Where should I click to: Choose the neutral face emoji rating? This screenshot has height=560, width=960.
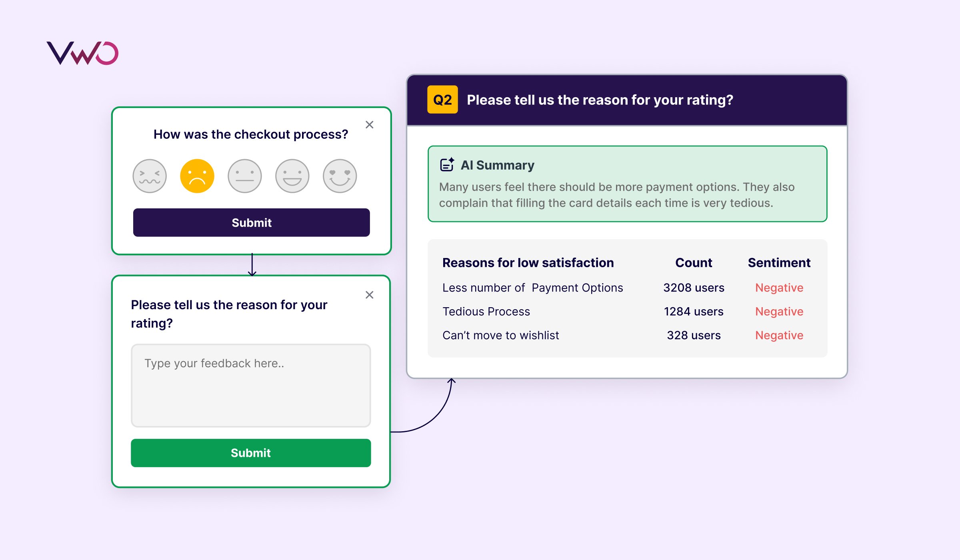click(245, 176)
